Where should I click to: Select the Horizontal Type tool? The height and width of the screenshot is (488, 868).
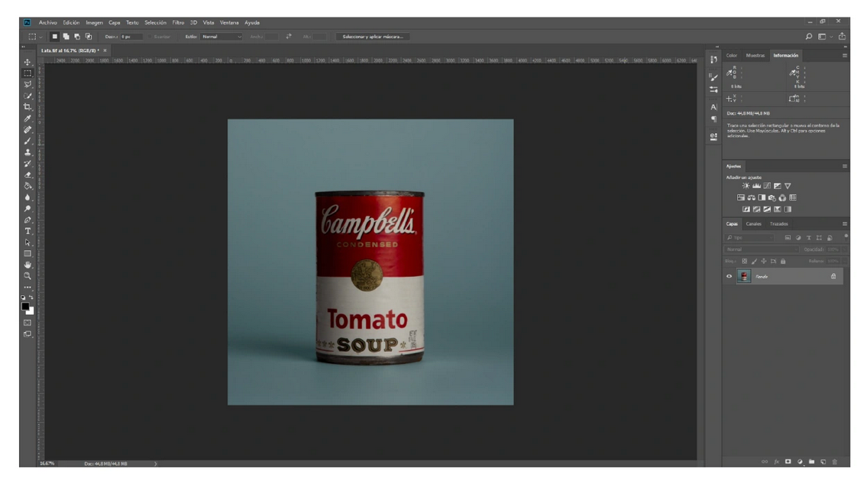pos(27,231)
